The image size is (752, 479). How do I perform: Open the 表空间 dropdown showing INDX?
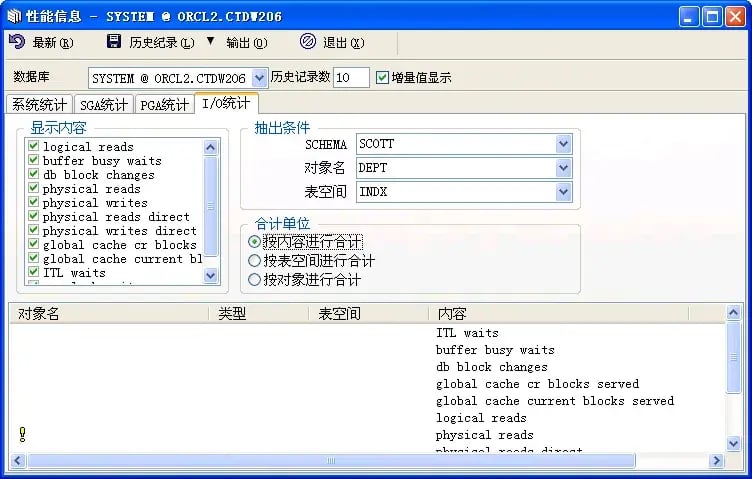pyautogui.click(x=563, y=192)
